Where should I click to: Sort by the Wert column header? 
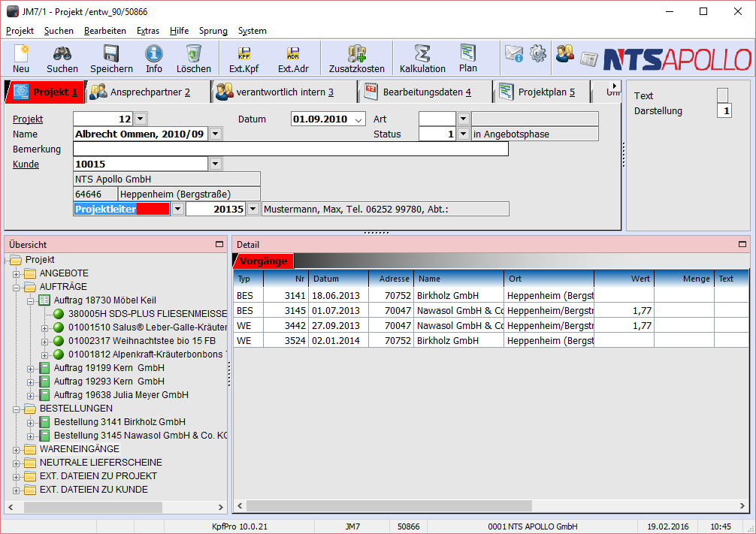(x=624, y=279)
